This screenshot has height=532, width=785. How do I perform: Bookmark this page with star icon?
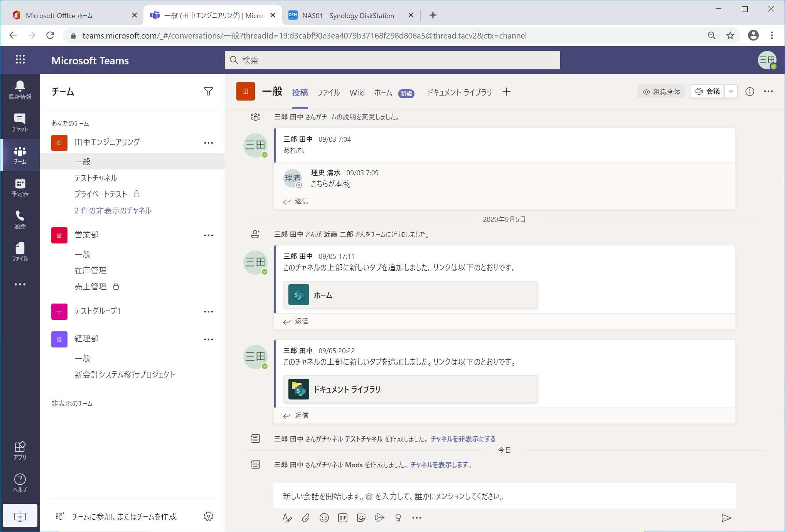click(x=730, y=35)
